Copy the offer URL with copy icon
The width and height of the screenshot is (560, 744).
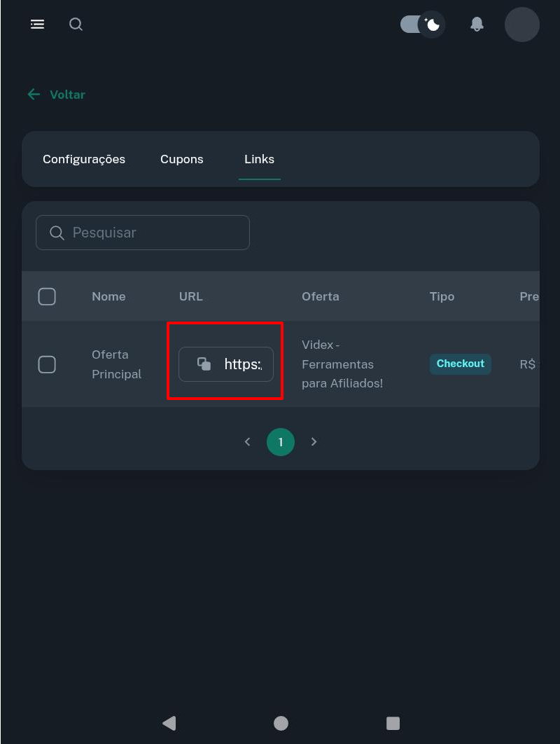point(204,364)
